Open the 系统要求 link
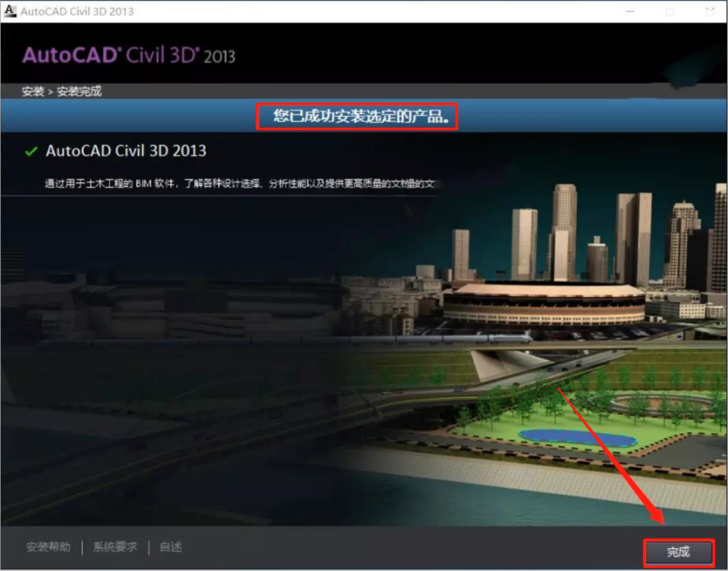Screen dimensions: 728x571 115,547
